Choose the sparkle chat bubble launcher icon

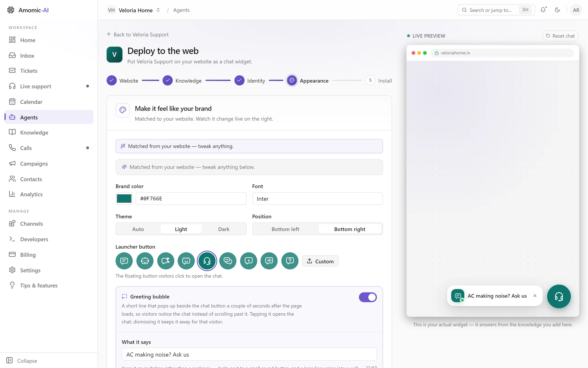pos(166,261)
